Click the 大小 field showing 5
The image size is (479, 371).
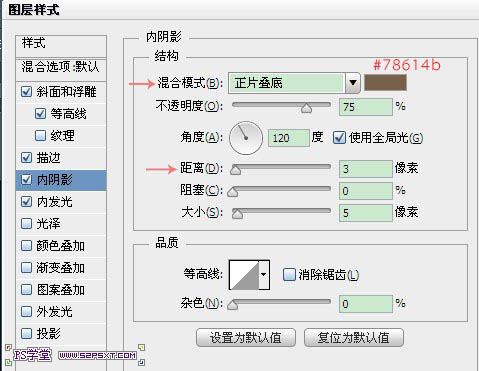tap(366, 213)
